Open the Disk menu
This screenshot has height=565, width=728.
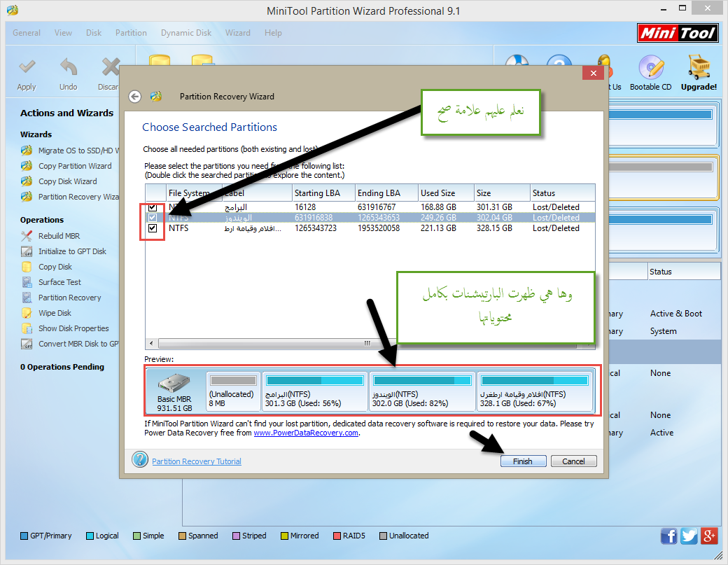pos(93,33)
